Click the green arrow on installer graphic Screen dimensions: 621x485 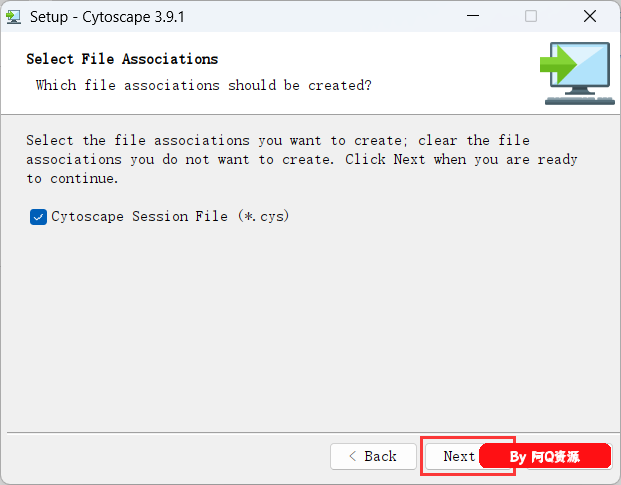pos(558,64)
